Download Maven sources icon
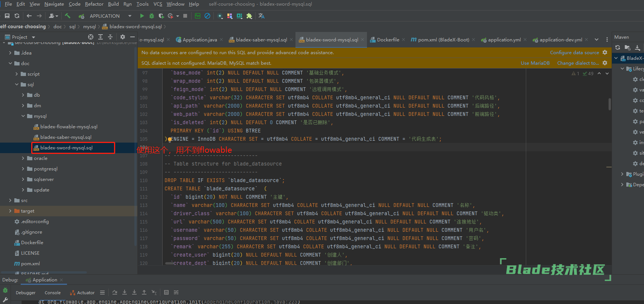The height and width of the screenshot is (304, 644). click(638, 47)
